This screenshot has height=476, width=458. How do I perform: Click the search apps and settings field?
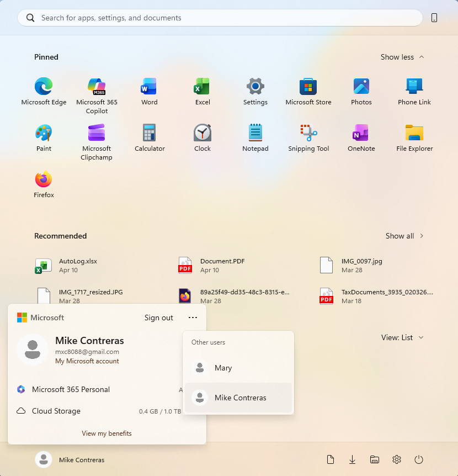[x=220, y=18]
